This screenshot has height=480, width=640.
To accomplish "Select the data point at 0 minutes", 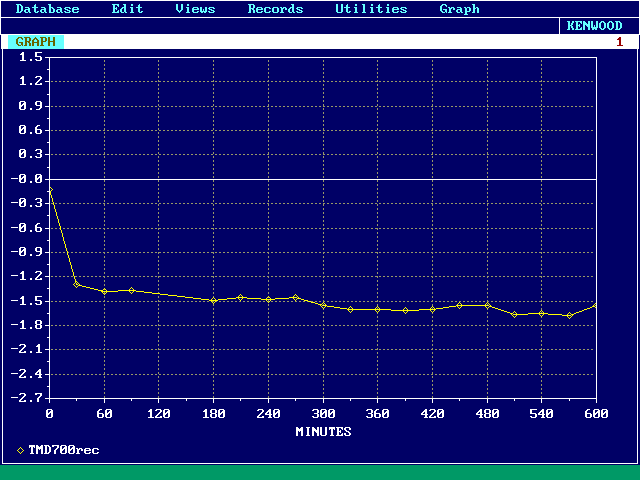I will pos(50,189).
